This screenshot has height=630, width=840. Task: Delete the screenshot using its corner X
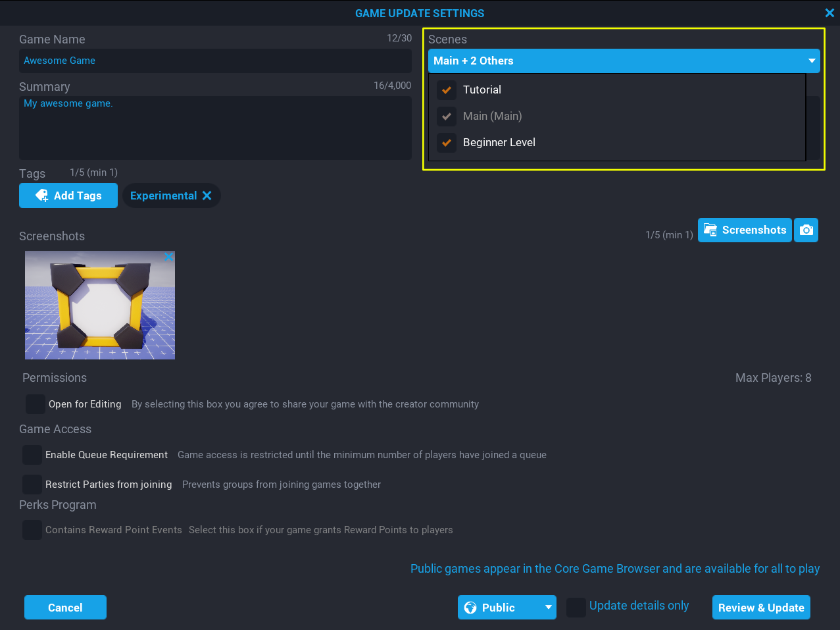coord(168,257)
